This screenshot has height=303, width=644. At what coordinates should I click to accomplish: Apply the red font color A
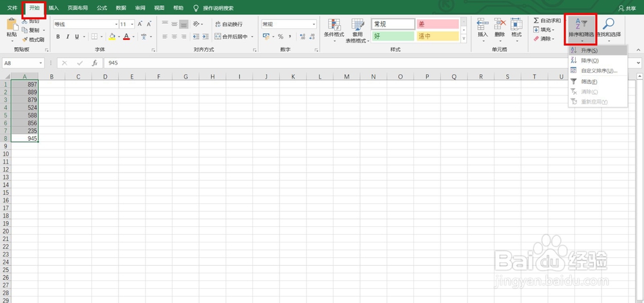click(x=126, y=37)
